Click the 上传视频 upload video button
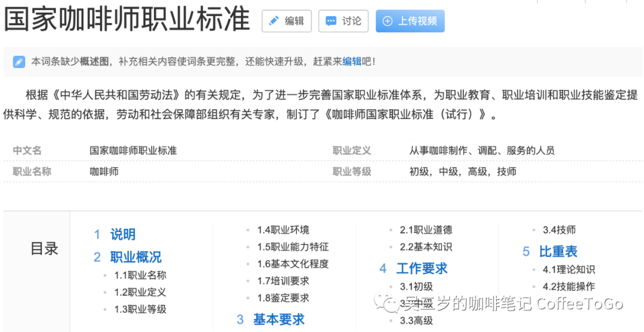The width and height of the screenshot is (644, 332). (x=410, y=21)
